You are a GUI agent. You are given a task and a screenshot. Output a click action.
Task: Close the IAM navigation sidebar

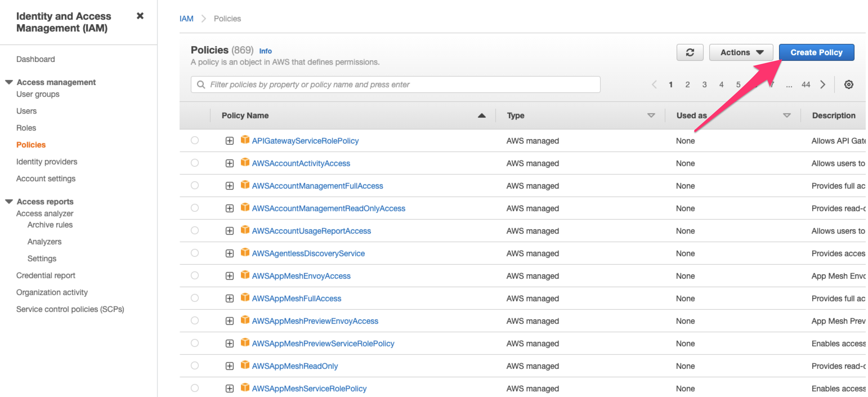pos(140,16)
